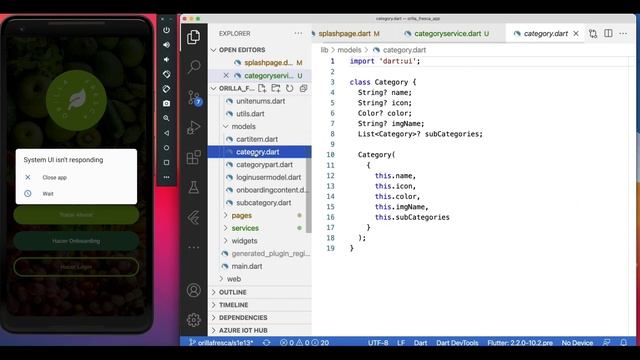Rotate emulator left

pos(167,74)
